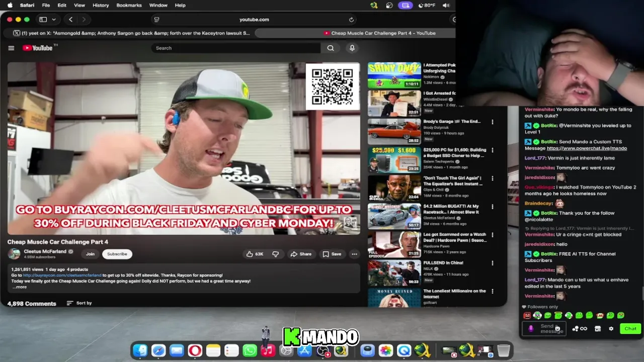
Task: Open Mail from the Dock
Action: coord(177,350)
